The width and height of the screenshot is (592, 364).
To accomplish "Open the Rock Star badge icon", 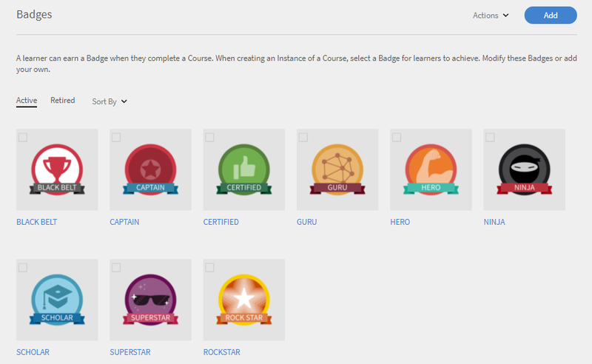I will pos(244,300).
